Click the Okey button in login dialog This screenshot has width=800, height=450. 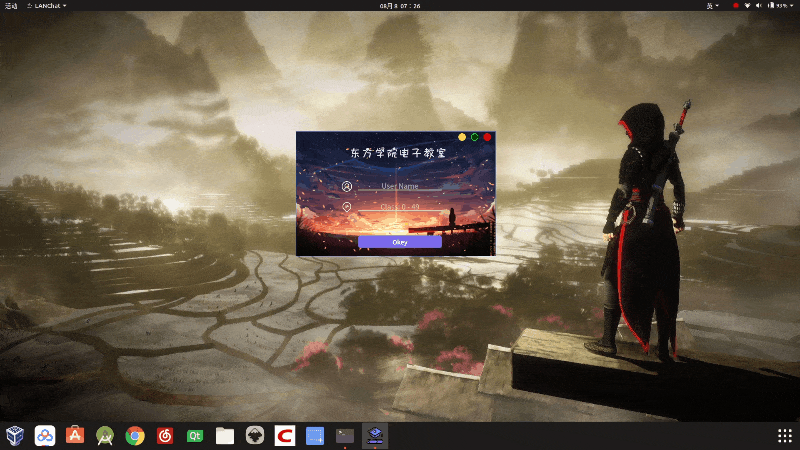(399, 242)
